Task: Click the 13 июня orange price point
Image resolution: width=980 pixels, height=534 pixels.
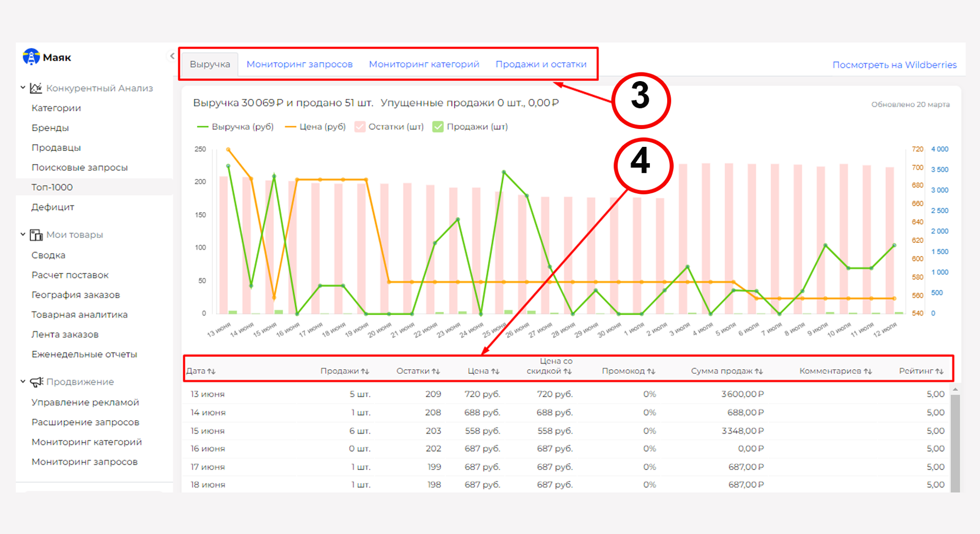Action: [x=228, y=149]
